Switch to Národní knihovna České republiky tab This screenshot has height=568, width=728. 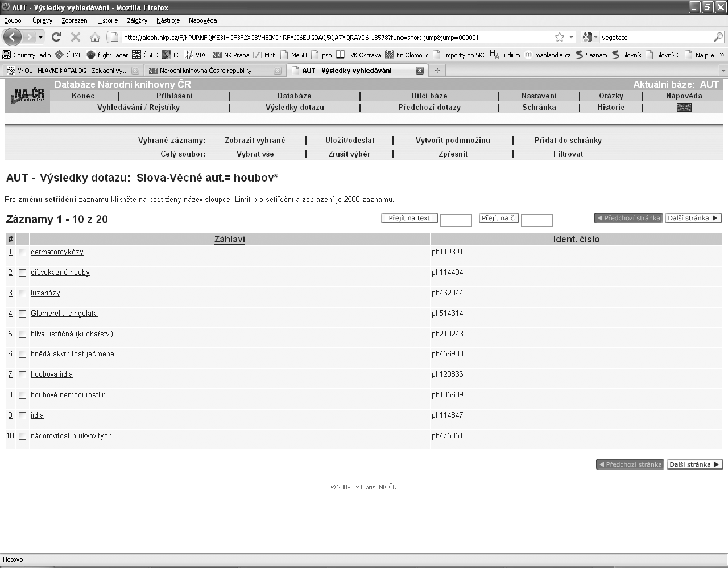[x=214, y=71]
